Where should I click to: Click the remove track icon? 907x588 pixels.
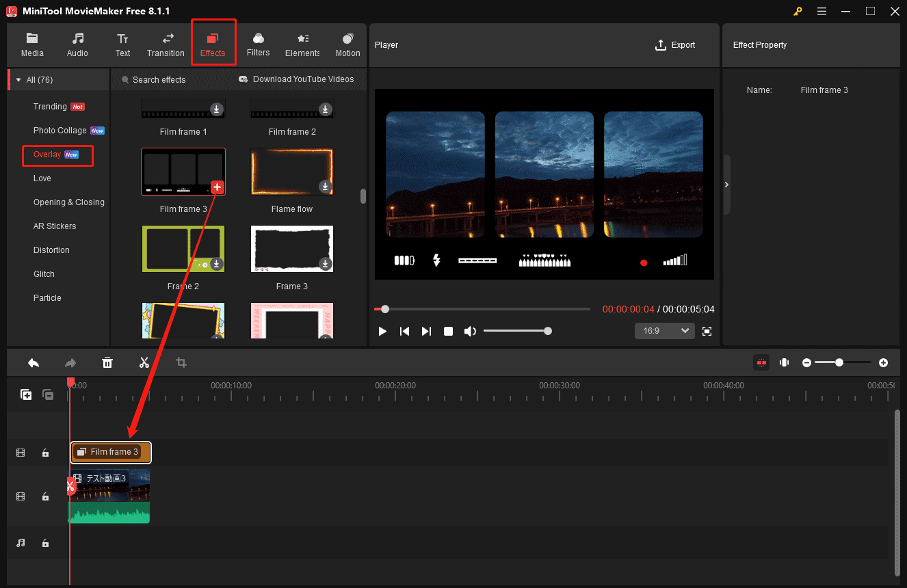(48, 395)
